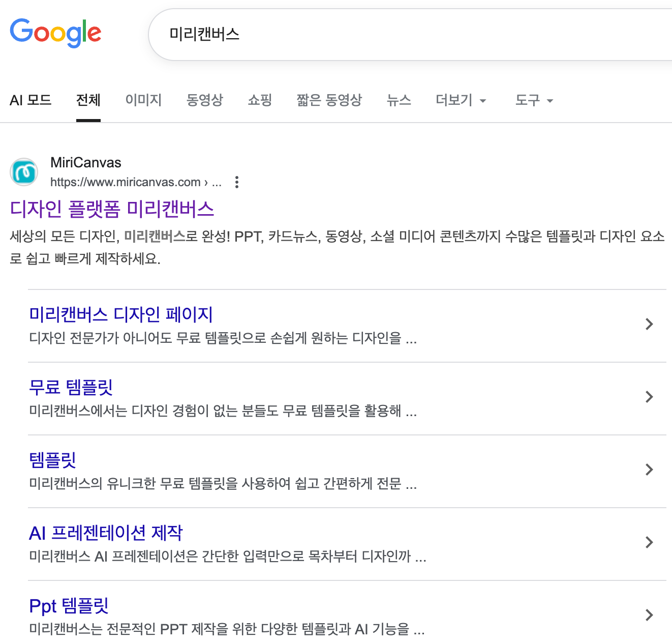Click chevron on 미리캔버스 디자인 페이지 row

click(x=649, y=324)
